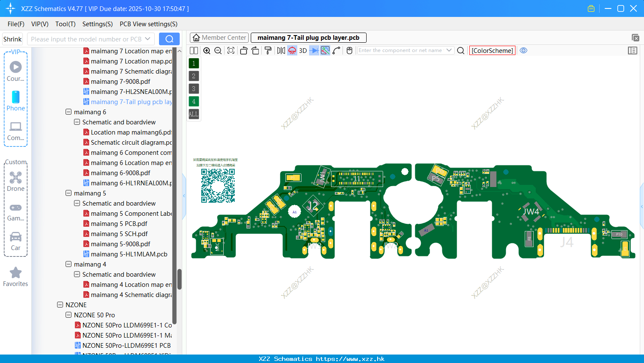Select the Car category icon

point(16,241)
